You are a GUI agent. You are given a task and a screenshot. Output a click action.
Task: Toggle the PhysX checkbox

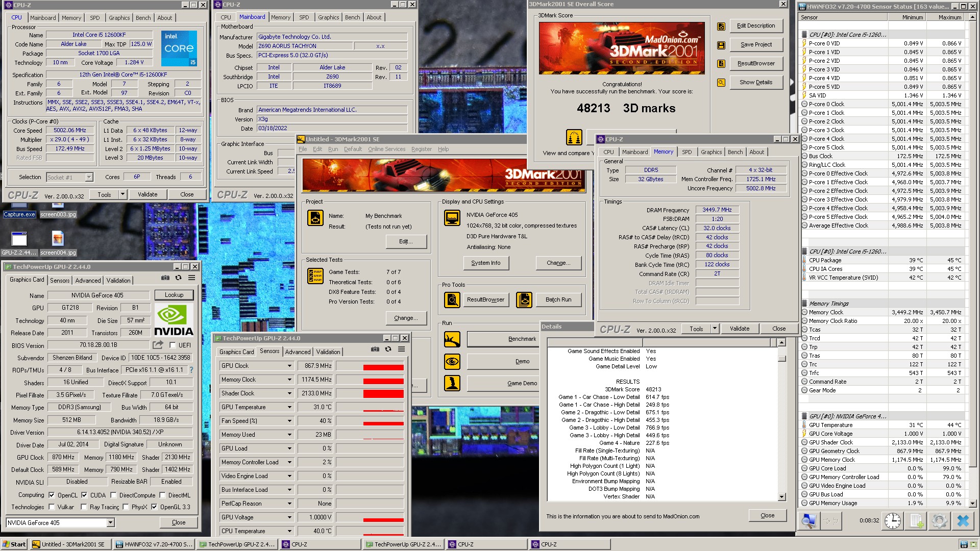126,507
